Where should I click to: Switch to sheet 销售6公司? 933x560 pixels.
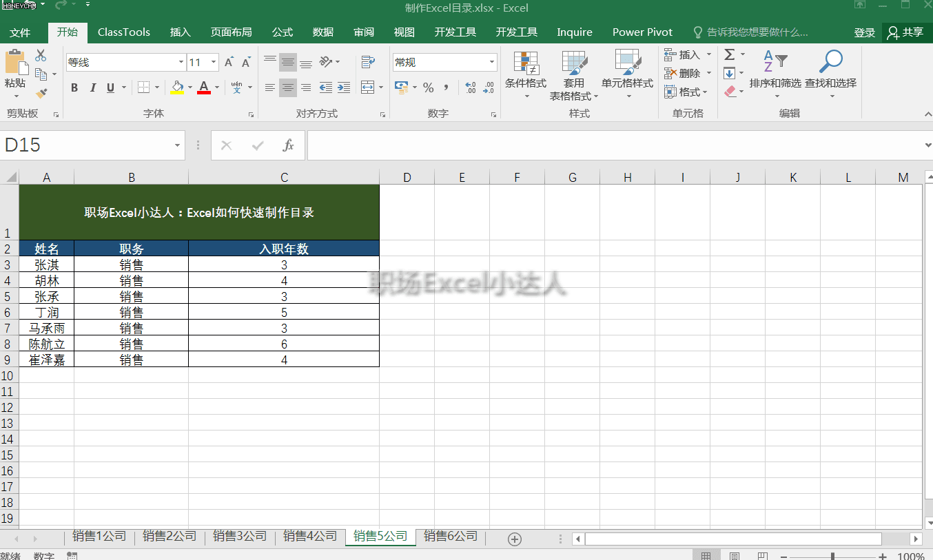coord(451,537)
